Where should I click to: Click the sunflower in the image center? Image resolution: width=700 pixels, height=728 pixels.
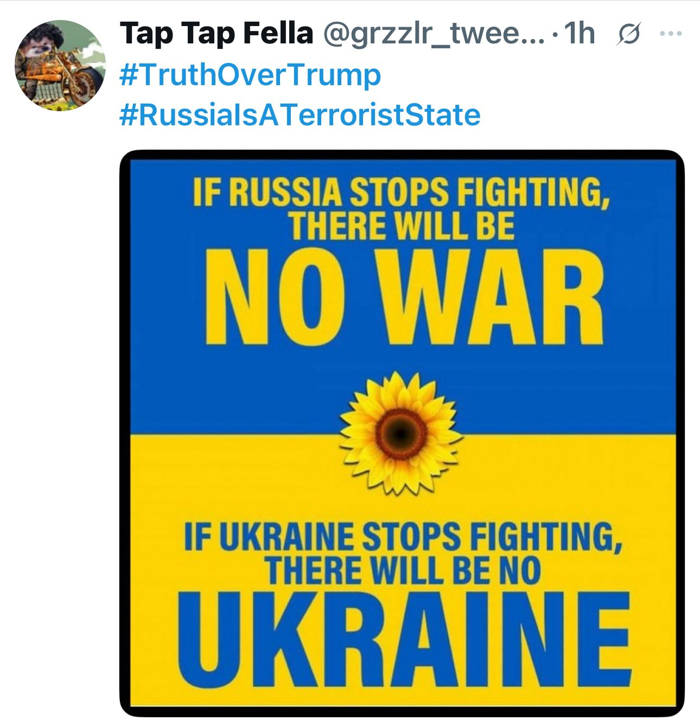400,432
